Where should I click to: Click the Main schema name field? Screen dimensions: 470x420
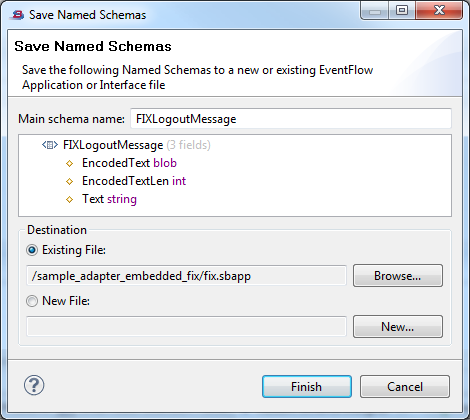click(291, 119)
